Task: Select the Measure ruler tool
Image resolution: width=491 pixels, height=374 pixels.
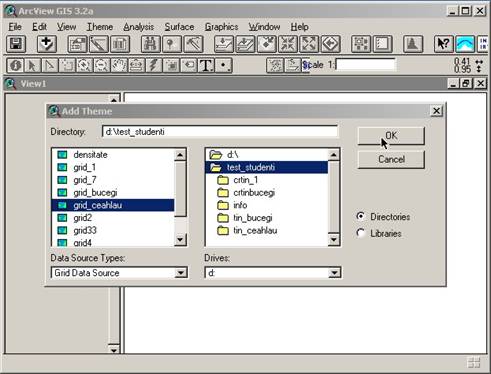Action: click(x=137, y=65)
